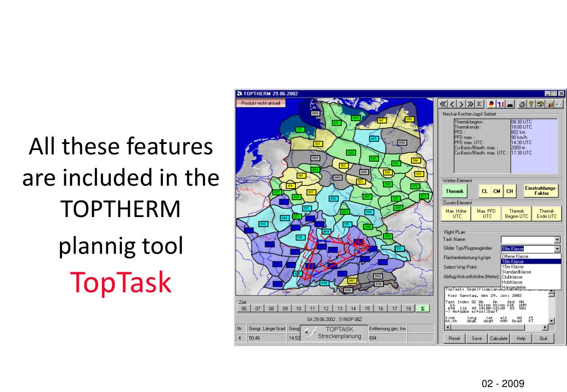This screenshot has height=392, width=567.
Task: Select hour 12 in Zeit bar
Action: pyautogui.click(x=326, y=308)
